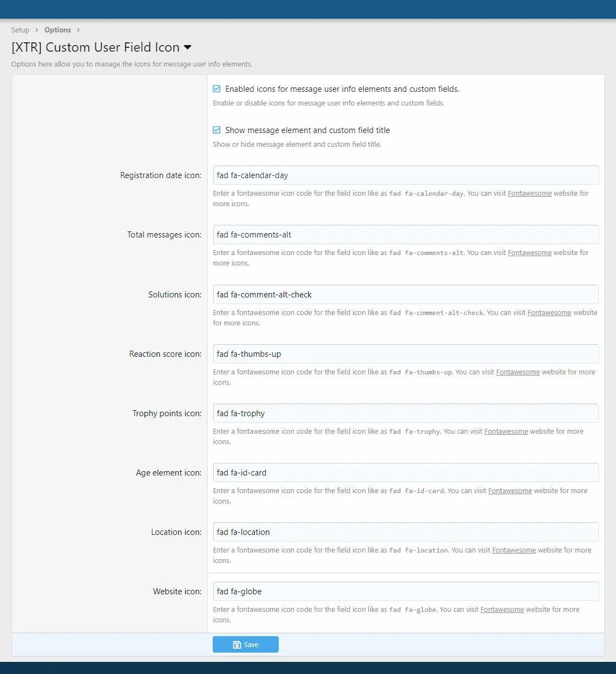Focus the Location icon text field
The width and height of the screenshot is (616, 674).
406,532
